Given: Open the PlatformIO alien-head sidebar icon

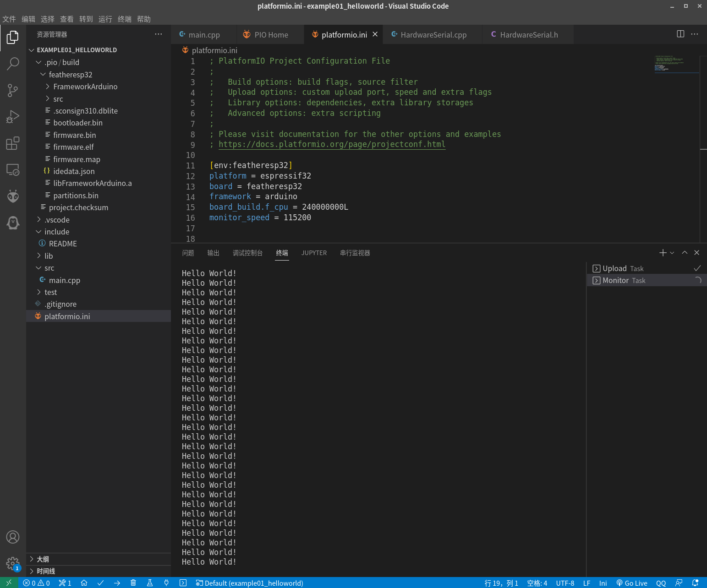Looking at the screenshot, I should click(13, 196).
